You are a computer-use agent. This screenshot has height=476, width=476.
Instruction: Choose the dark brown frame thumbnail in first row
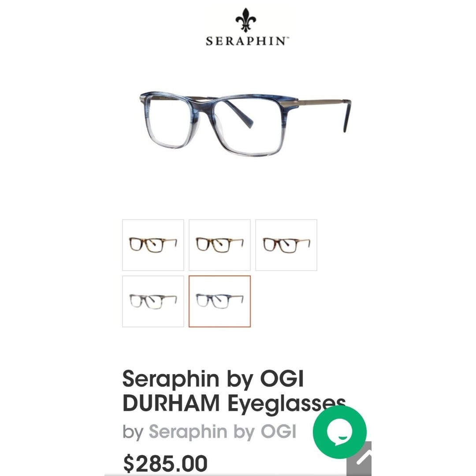[286, 245]
